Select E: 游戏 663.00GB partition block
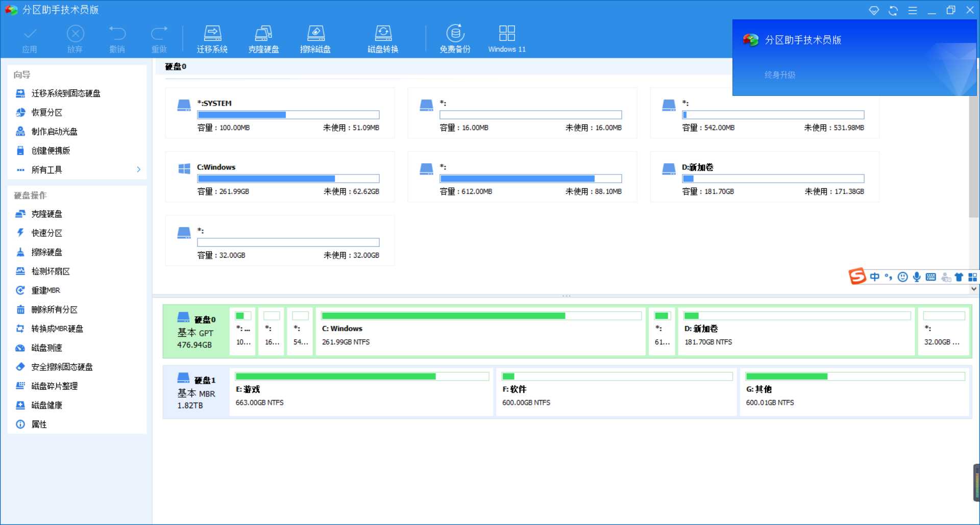The height and width of the screenshot is (525, 980). click(x=361, y=392)
